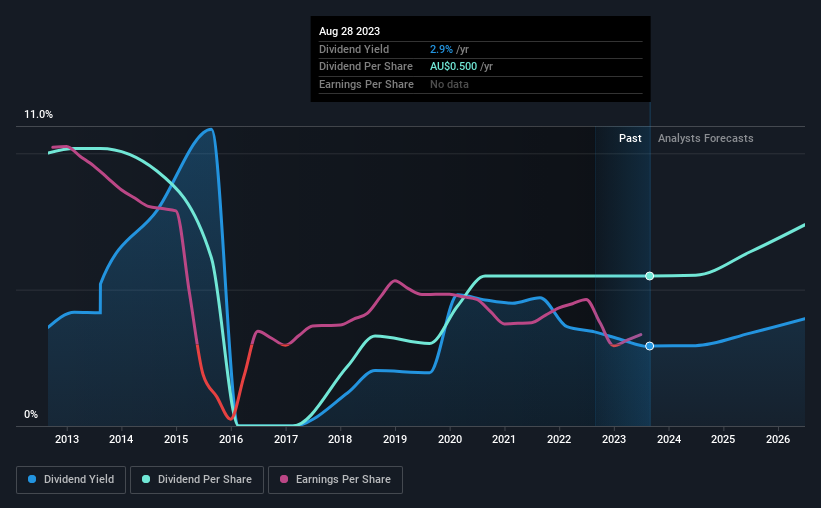The width and height of the screenshot is (821, 508).
Task: Click the teal data point marker on chart
Action: tap(649, 276)
